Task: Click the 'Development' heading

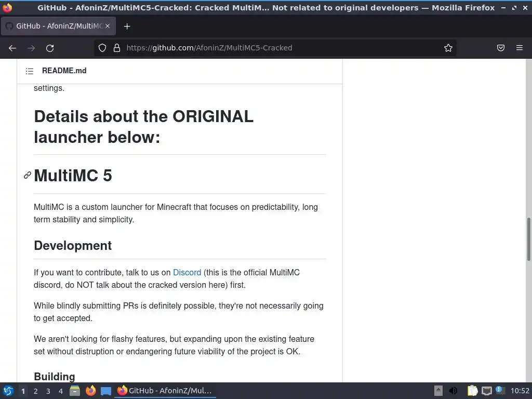Action: (x=73, y=246)
